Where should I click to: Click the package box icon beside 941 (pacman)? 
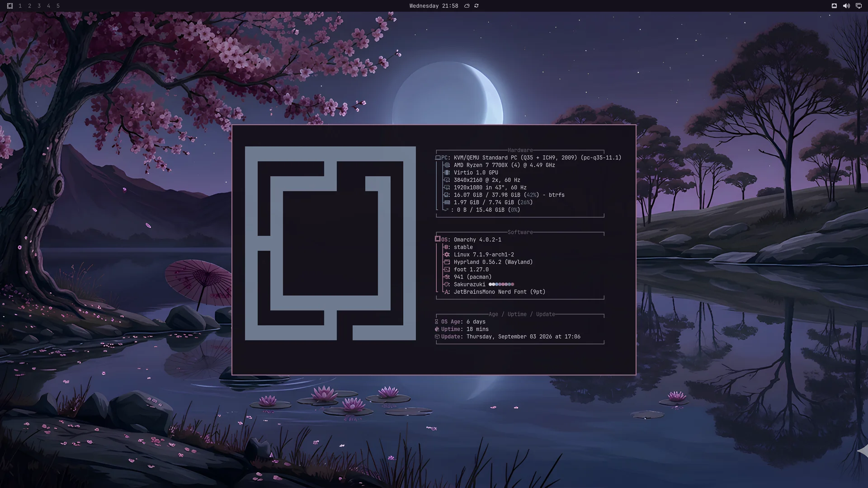(x=447, y=277)
